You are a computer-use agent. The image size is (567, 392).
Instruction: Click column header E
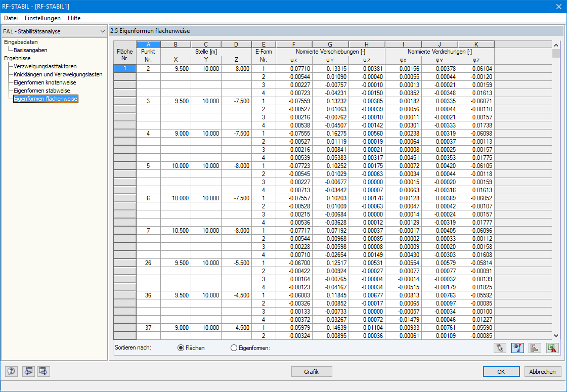click(264, 45)
